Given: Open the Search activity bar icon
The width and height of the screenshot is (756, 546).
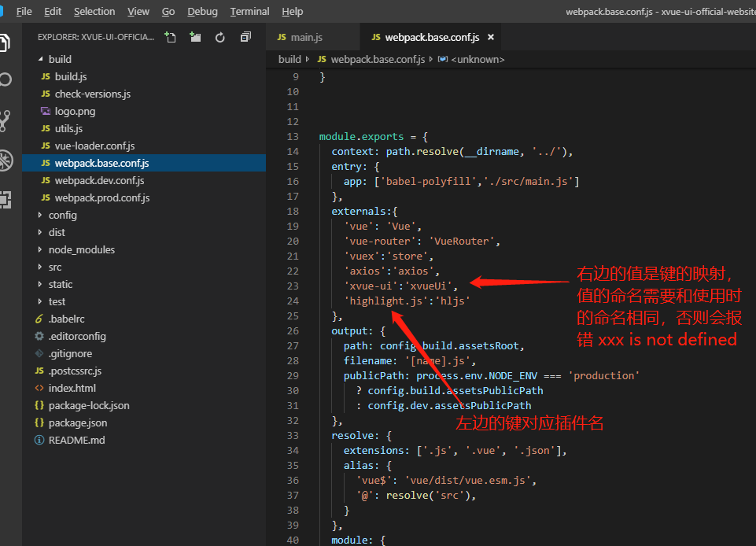Looking at the screenshot, I should pyautogui.click(x=6, y=79).
